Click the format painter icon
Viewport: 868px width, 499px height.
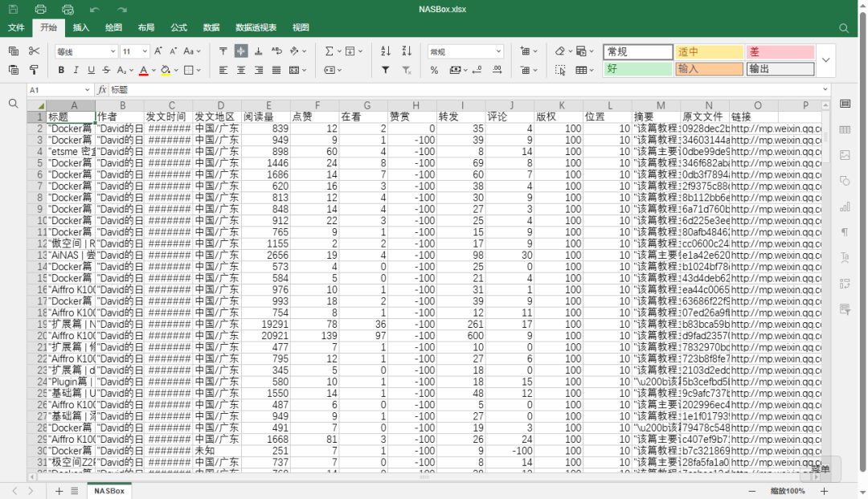[35, 70]
